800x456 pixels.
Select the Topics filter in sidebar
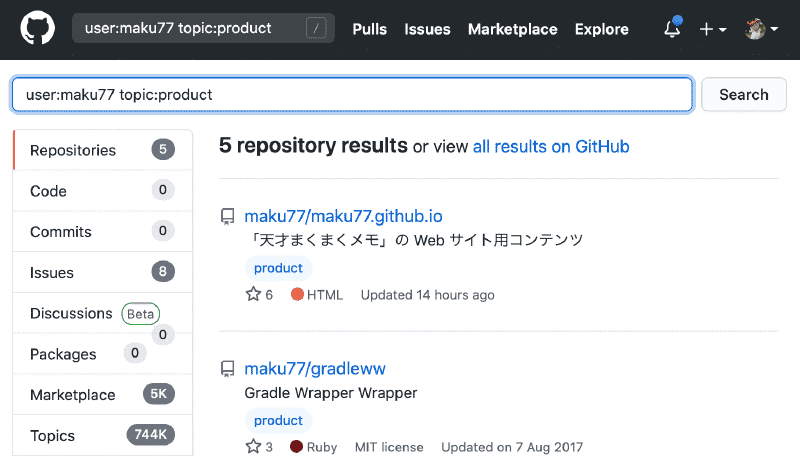(x=54, y=435)
